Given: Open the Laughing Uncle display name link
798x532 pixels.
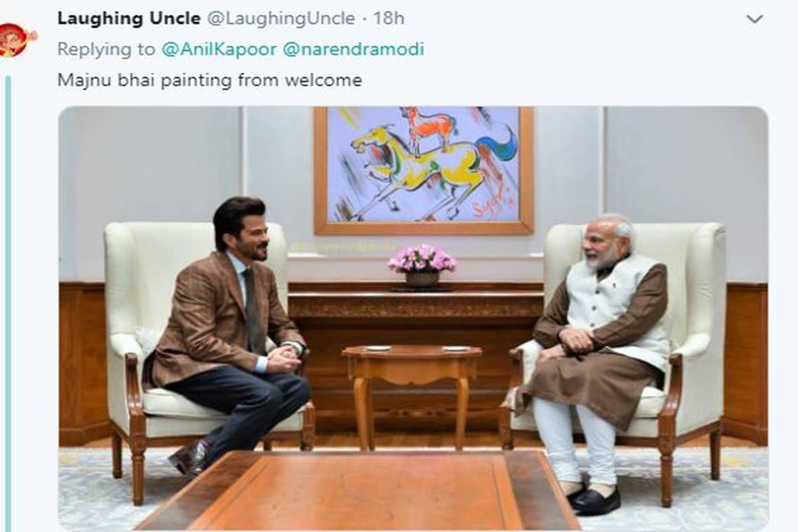Looking at the screenshot, I should point(128,19).
